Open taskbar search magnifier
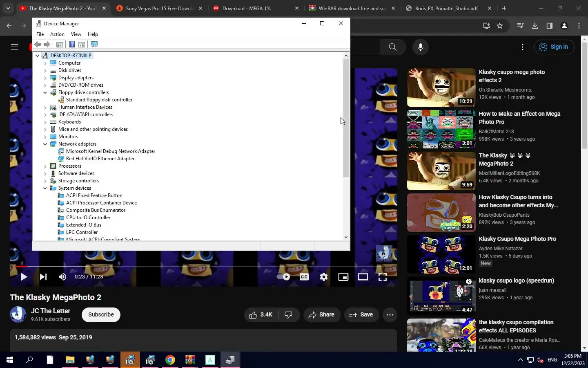 (x=29, y=360)
